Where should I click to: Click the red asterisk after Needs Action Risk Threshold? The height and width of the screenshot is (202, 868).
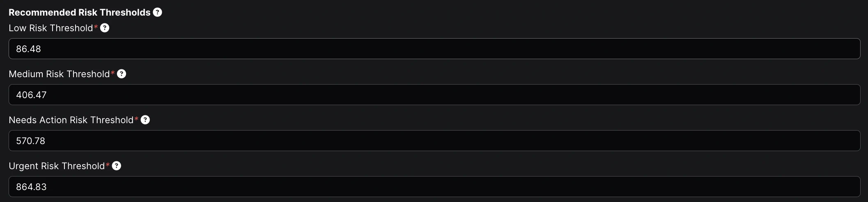click(x=136, y=119)
